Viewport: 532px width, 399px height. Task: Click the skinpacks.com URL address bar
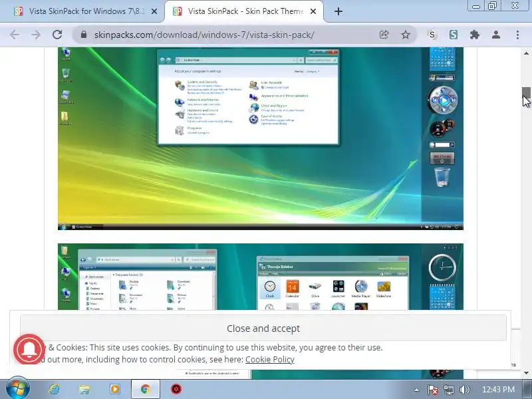click(204, 35)
